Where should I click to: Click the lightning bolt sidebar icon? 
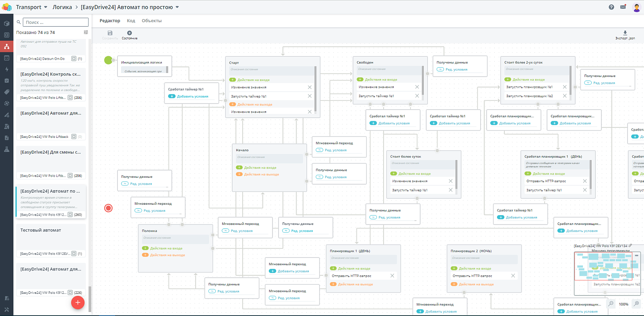pos(6,69)
